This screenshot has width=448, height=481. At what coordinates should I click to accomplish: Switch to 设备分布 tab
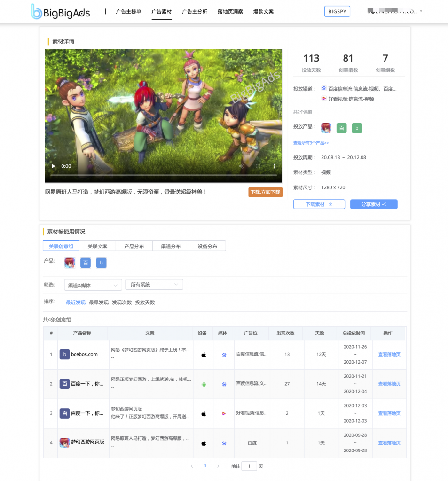[208, 246]
